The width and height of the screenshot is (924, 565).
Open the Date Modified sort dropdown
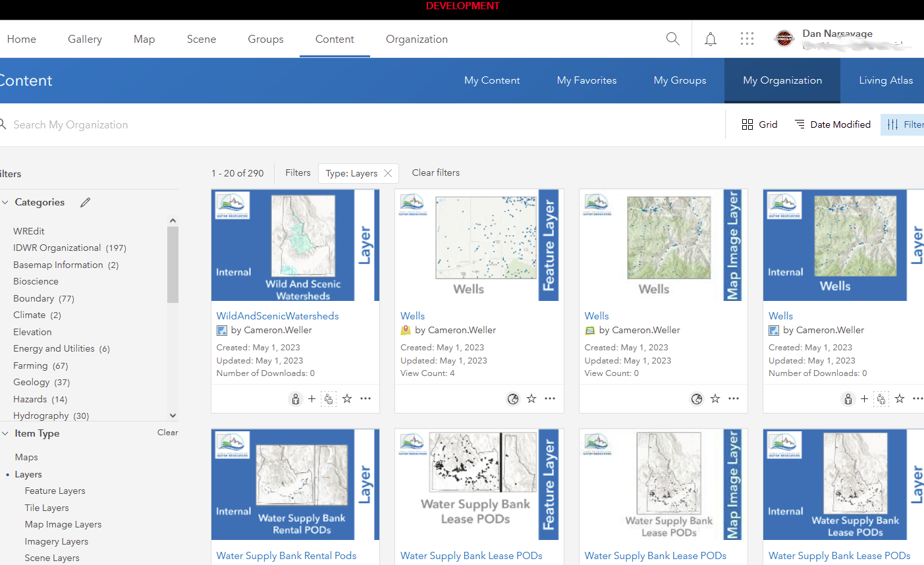coord(832,124)
